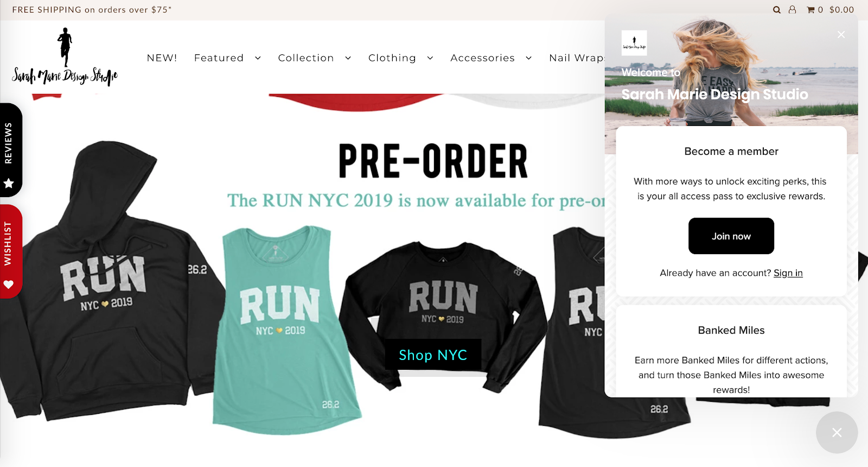868x467 pixels.
Task: Open the Nail Wraps menu item
Action: point(577,58)
